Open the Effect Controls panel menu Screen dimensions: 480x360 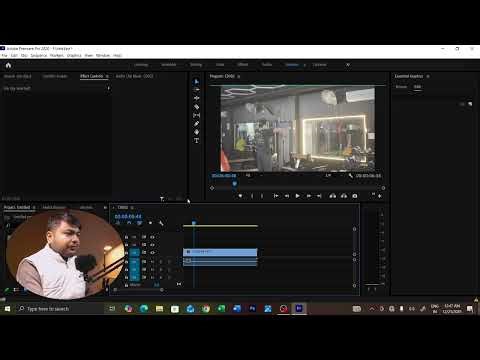[107, 76]
